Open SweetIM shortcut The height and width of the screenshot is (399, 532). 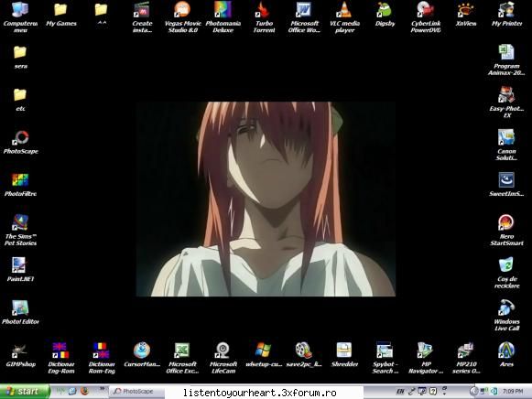click(506, 185)
